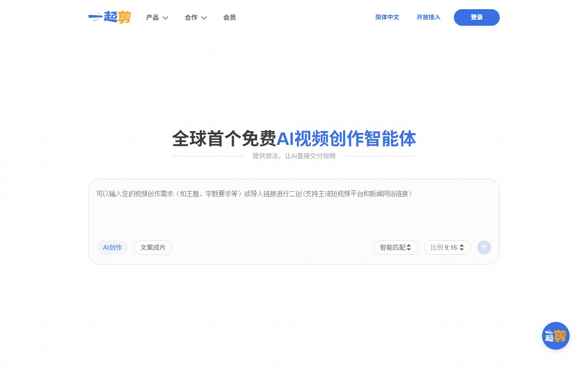Open the 产品 menu in the navigation bar
This screenshot has height=368, width=588.
tap(153, 17)
